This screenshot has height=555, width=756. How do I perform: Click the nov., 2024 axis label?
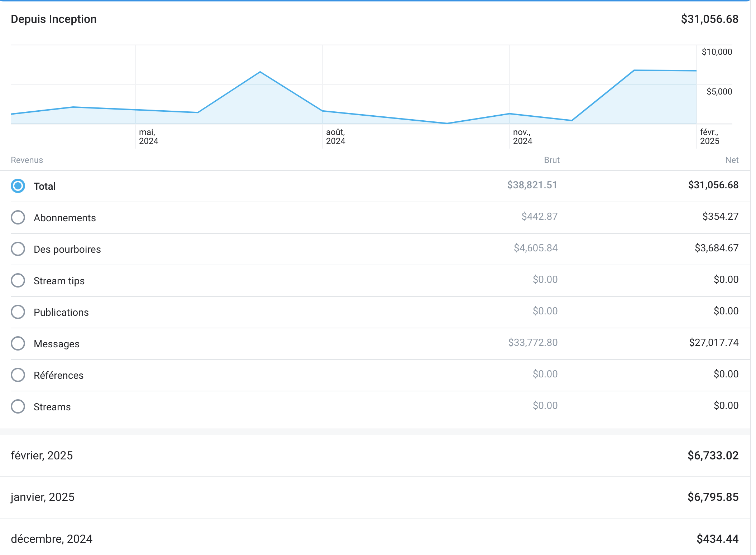click(522, 137)
